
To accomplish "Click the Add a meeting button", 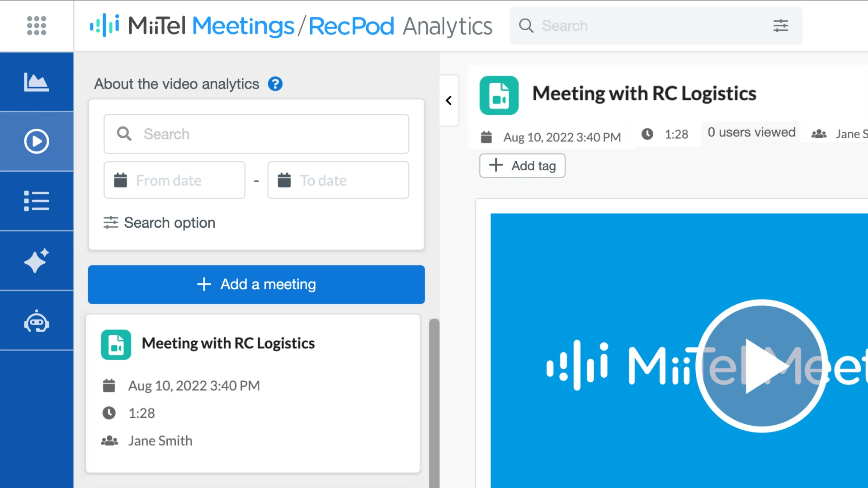I will point(256,284).
